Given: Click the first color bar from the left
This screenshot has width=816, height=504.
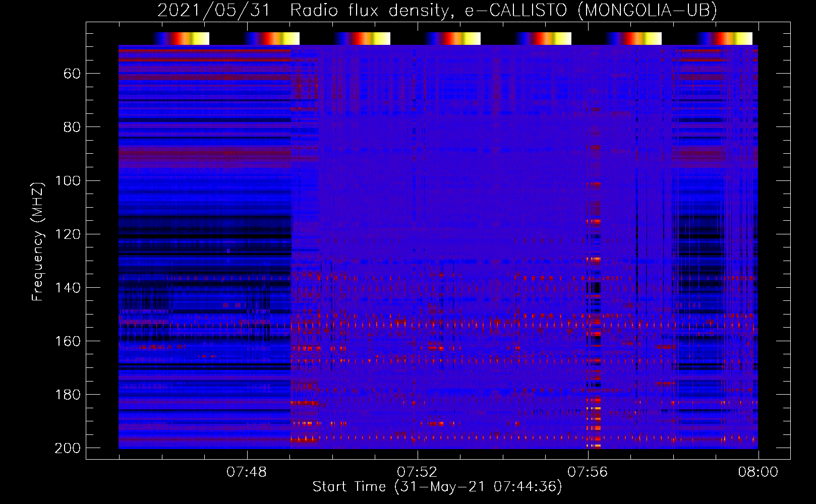Looking at the screenshot, I should pyautogui.click(x=181, y=38).
